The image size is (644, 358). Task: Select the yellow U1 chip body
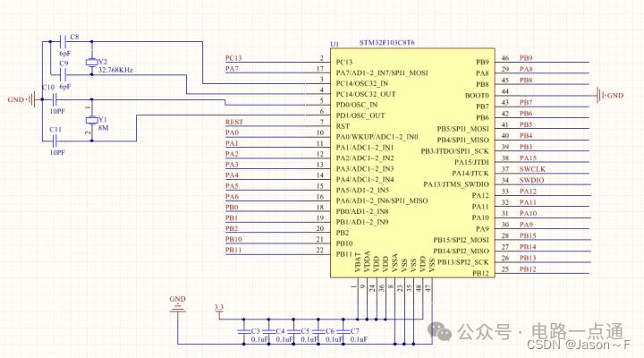(x=412, y=163)
